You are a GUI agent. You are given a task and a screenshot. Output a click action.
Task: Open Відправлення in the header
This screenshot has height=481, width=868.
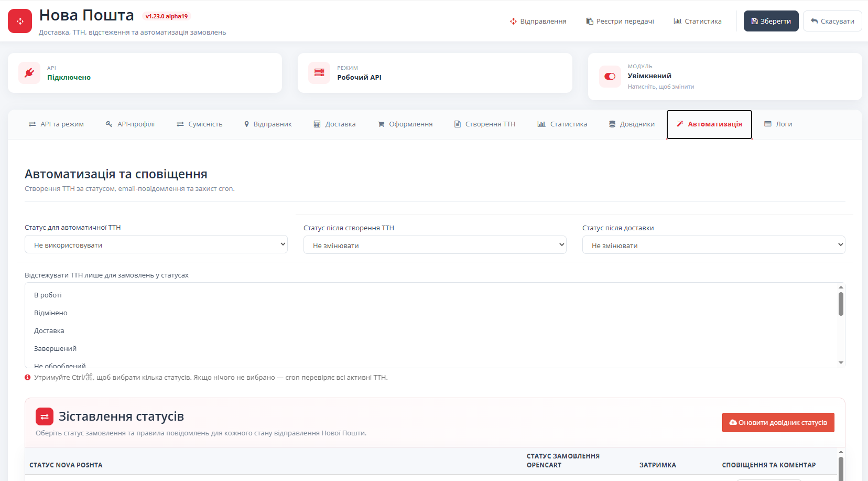(538, 22)
